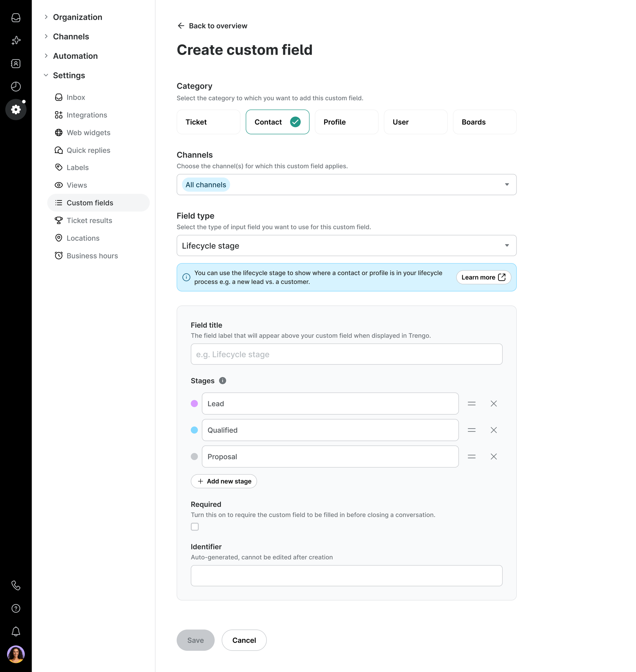
Task: Enable the Required checkbox
Action: click(x=195, y=527)
